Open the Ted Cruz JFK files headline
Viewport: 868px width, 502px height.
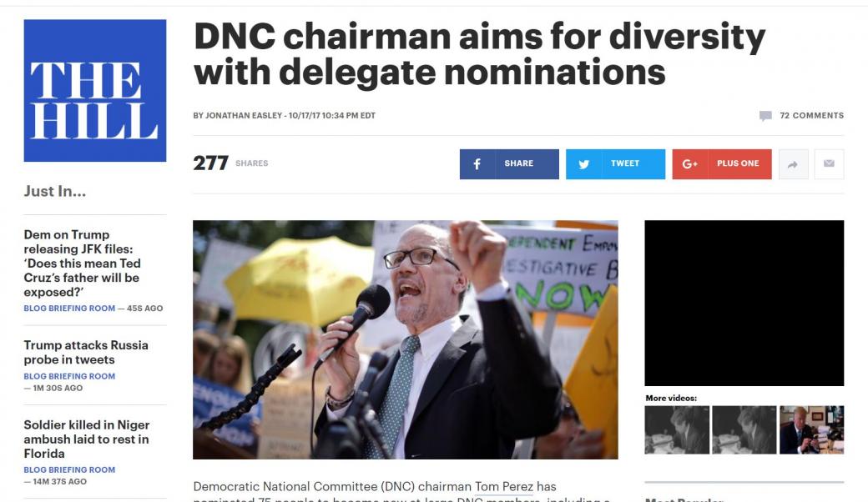click(82, 264)
